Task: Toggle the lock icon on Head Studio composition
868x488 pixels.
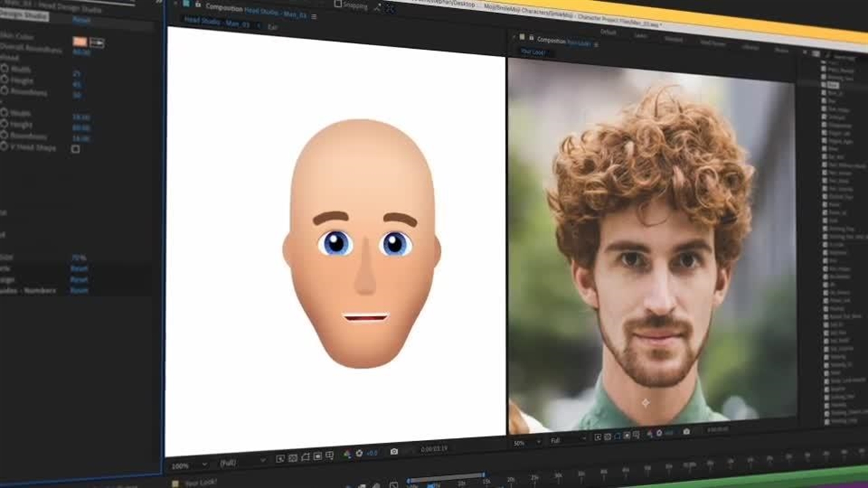Action: pos(197,4)
